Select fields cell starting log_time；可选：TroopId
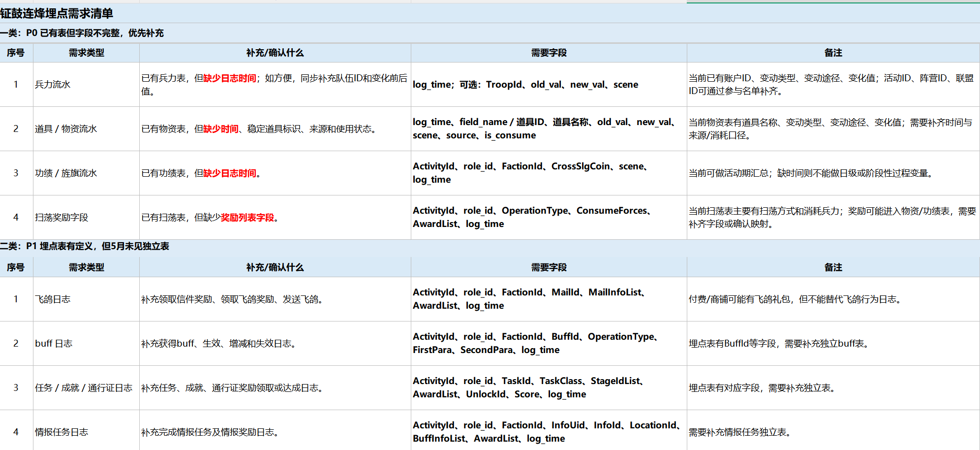Image resolution: width=980 pixels, height=450 pixels. 549,85
